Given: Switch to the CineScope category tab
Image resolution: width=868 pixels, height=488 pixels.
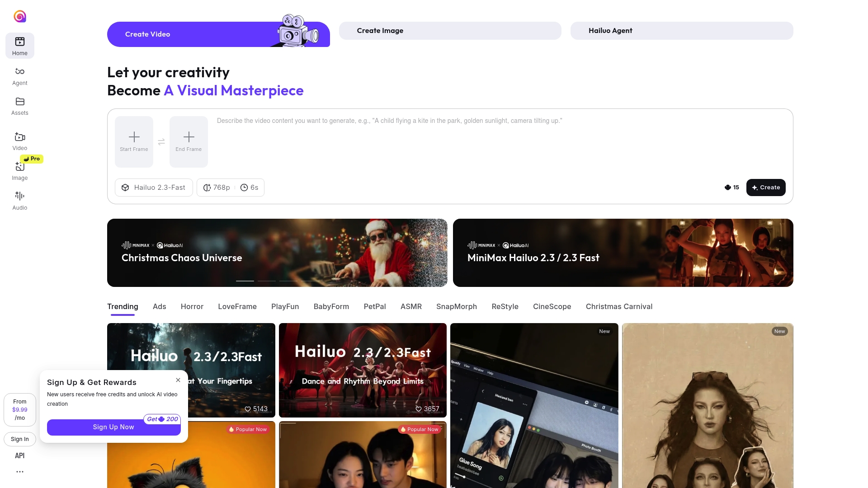Looking at the screenshot, I should (552, 306).
